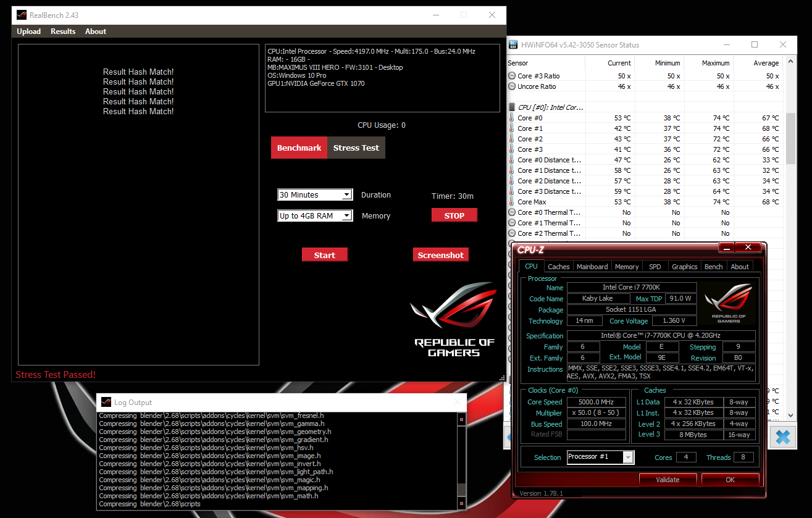
Task: Open the CPU-Z Processor #1 selection dropdown
Action: (601, 457)
